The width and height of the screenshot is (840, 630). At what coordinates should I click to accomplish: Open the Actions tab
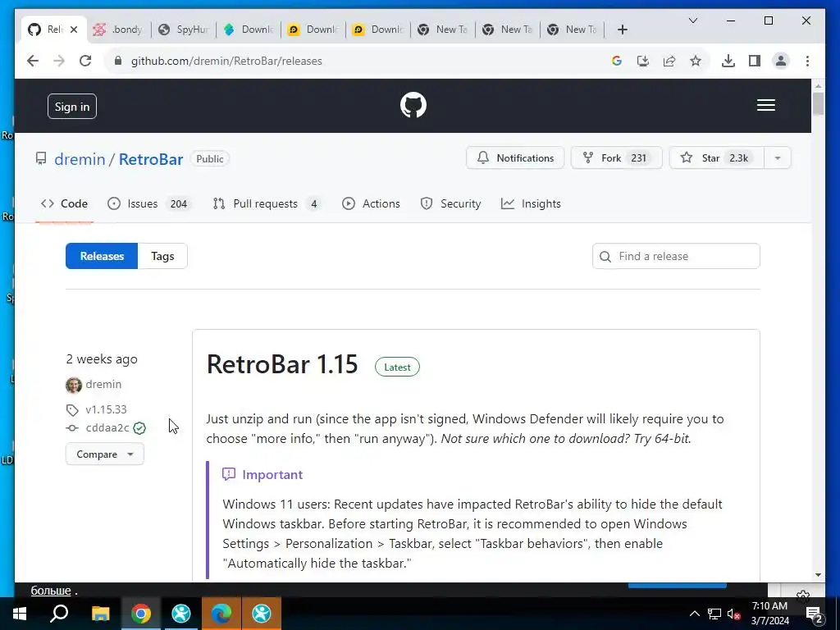click(372, 203)
